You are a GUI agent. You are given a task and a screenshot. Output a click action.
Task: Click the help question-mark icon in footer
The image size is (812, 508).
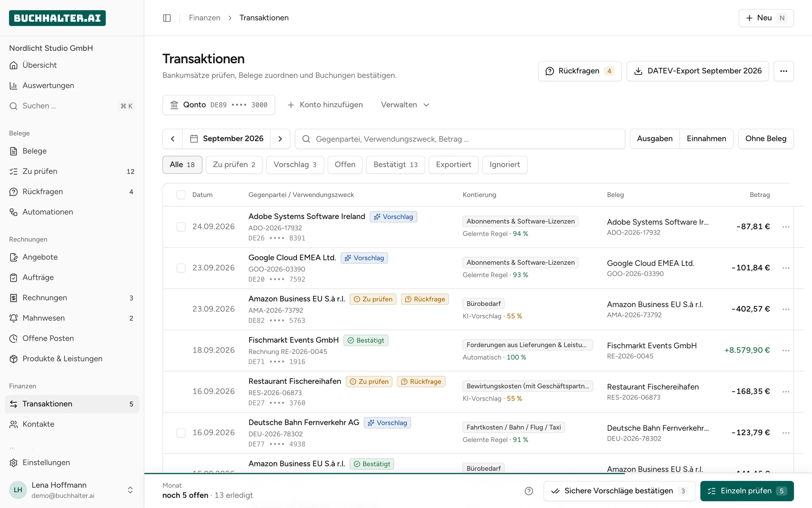coord(529,491)
